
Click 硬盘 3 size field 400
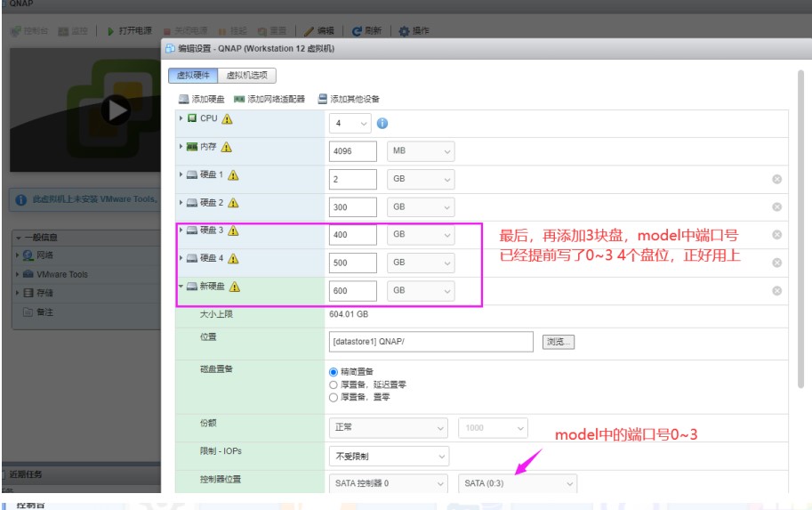pos(353,235)
